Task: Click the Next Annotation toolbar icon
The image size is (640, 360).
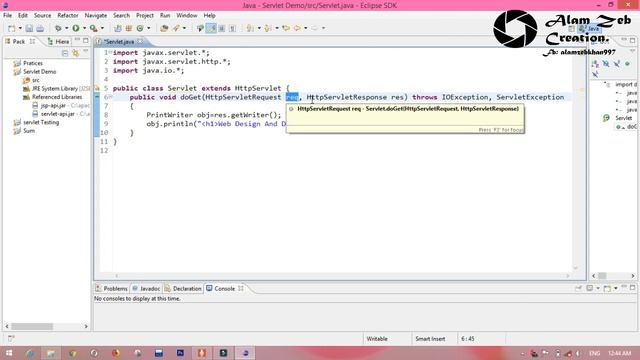Action: [x=250, y=28]
